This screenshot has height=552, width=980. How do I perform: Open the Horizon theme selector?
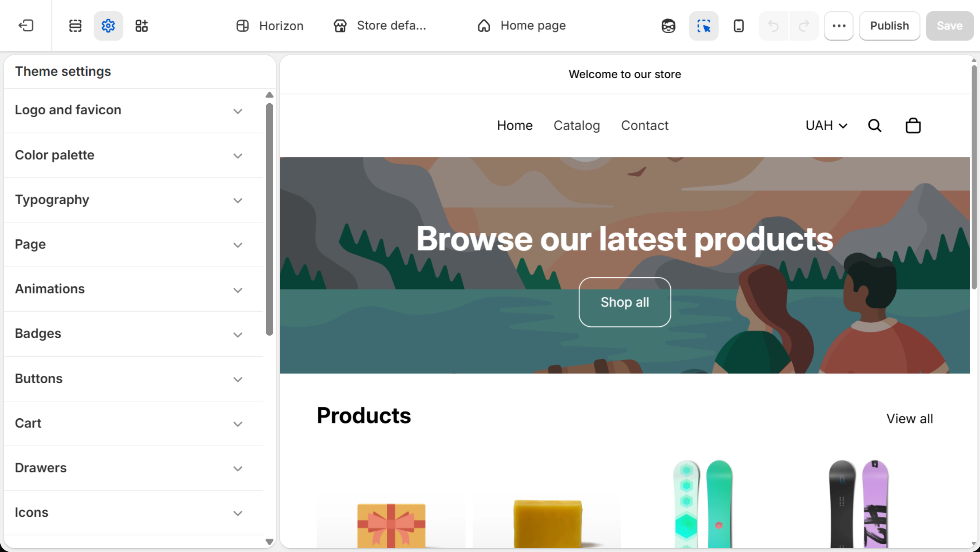coord(270,26)
